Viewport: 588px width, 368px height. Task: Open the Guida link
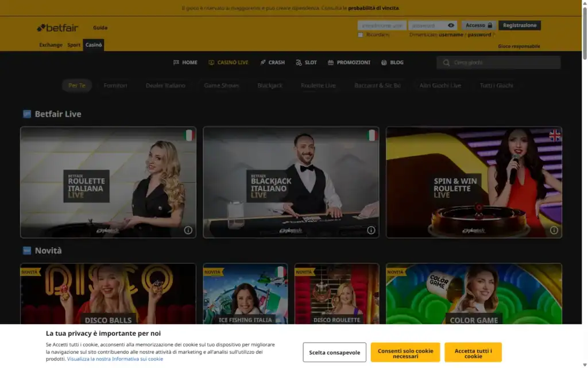(x=100, y=28)
